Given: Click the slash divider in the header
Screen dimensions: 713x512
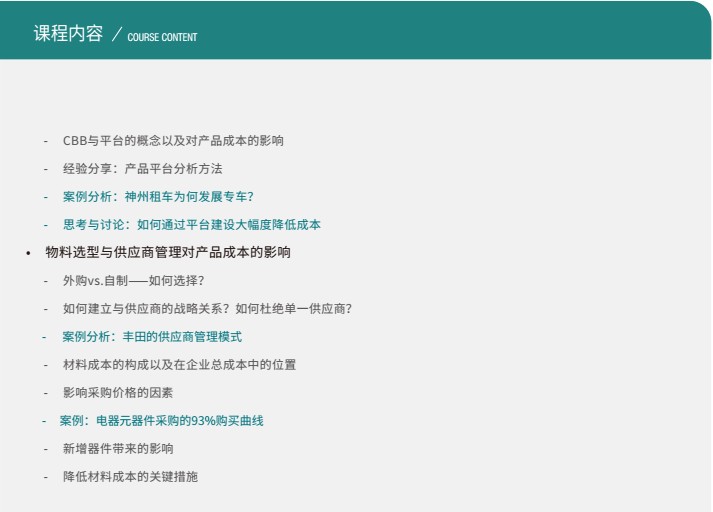Looking at the screenshot, I should (x=117, y=36).
